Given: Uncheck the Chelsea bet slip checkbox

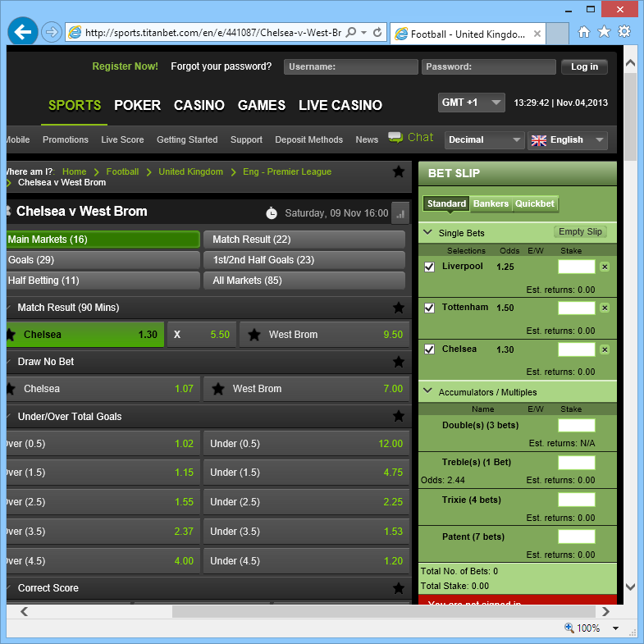Looking at the screenshot, I should [x=429, y=349].
